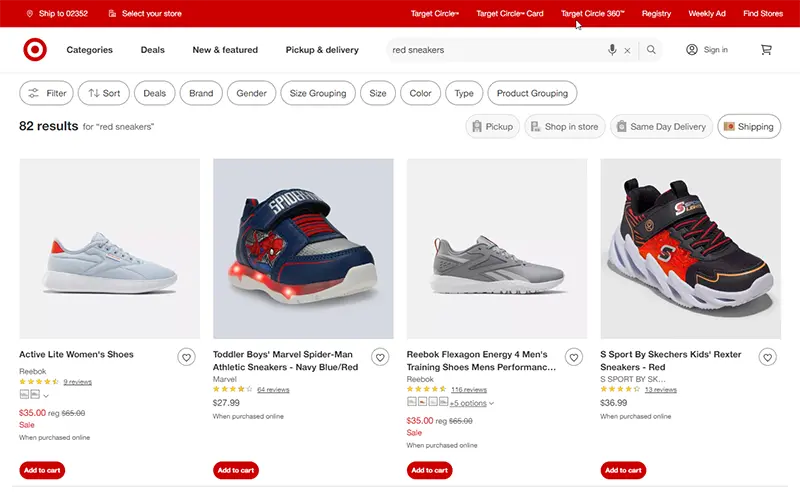This screenshot has height=500, width=800.
Task: Clear the search text with X icon
Action: pos(628,50)
